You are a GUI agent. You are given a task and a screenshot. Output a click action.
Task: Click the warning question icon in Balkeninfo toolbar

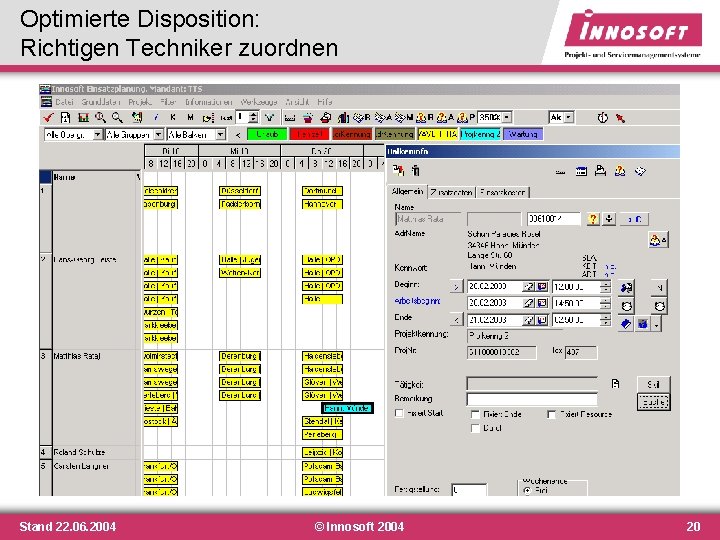(x=620, y=171)
